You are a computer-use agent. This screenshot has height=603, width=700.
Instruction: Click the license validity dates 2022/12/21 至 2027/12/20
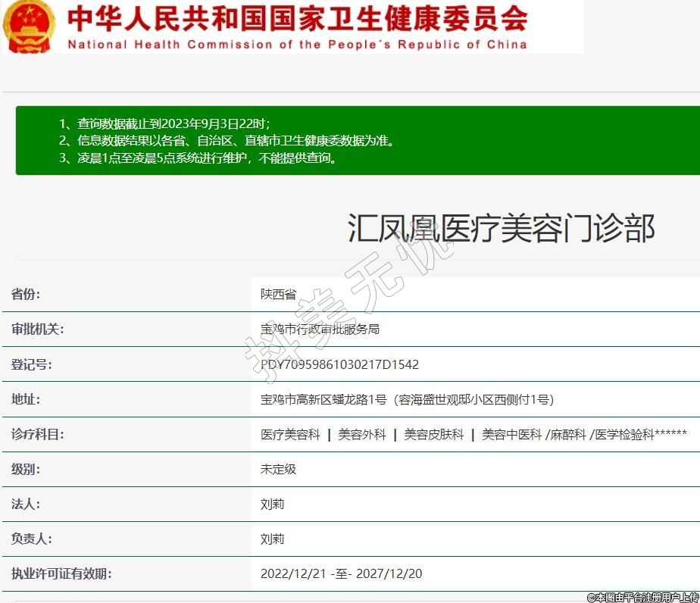[341, 574]
